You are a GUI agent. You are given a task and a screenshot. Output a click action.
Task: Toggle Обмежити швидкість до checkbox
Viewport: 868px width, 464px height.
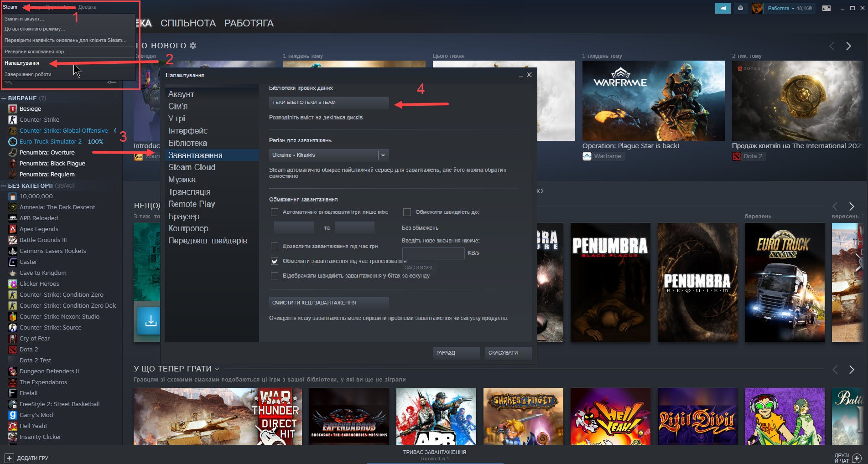(407, 212)
